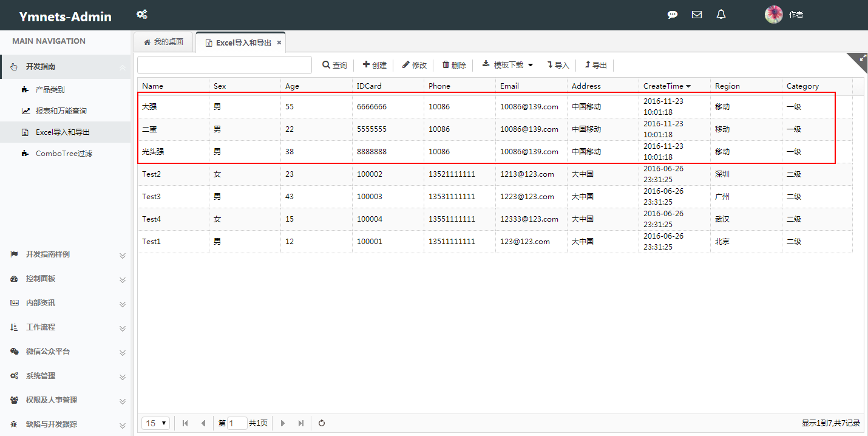Screen dimensions: 868x436
Task: Sort by Phone column header
Action: [460, 86]
